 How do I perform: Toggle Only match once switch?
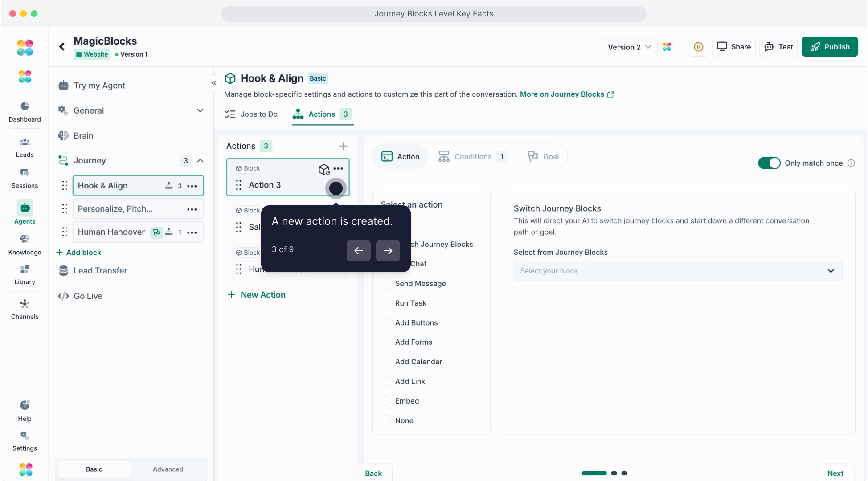click(769, 163)
